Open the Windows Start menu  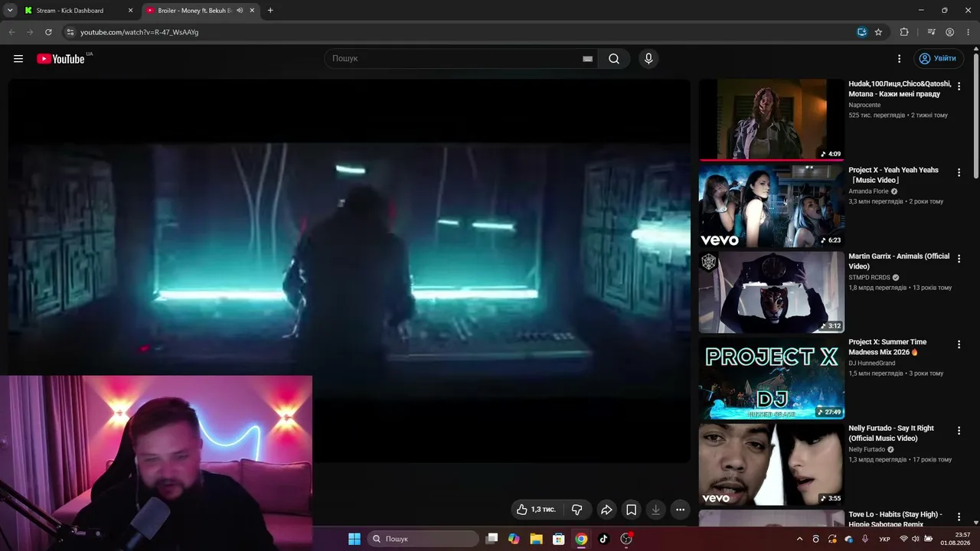[354, 539]
